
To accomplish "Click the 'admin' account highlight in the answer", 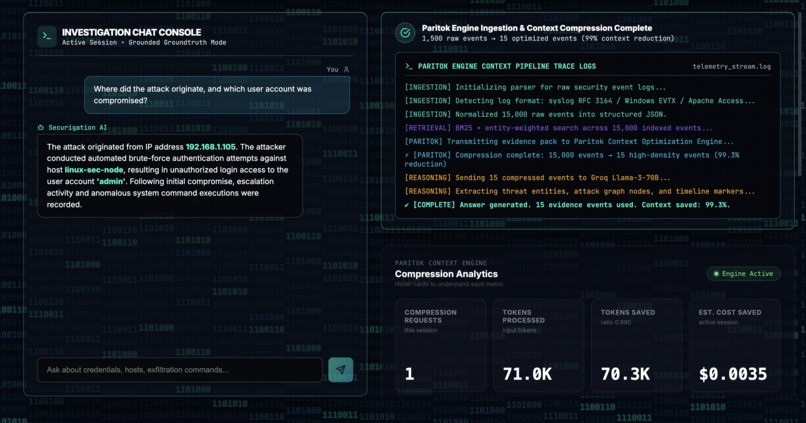I will (111, 181).
